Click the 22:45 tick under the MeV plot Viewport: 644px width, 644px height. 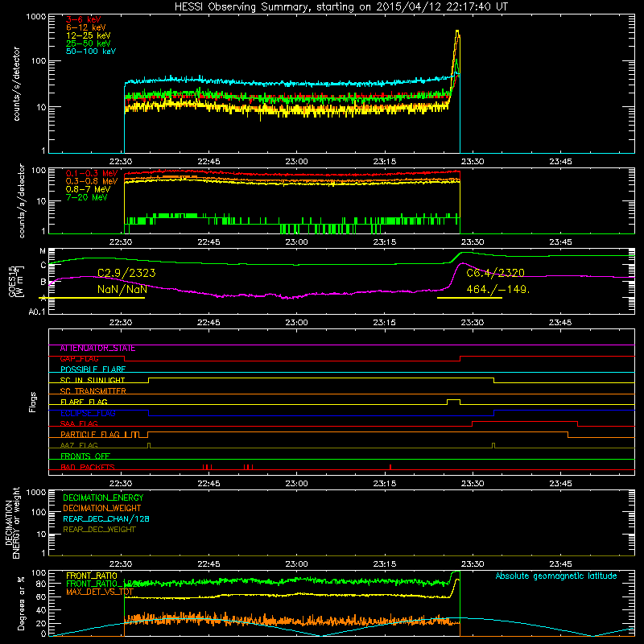pos(208,242)
